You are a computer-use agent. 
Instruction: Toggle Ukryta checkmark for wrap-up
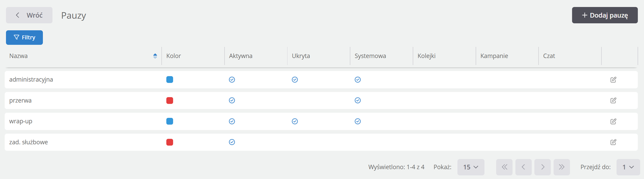(x=295, y=121)
